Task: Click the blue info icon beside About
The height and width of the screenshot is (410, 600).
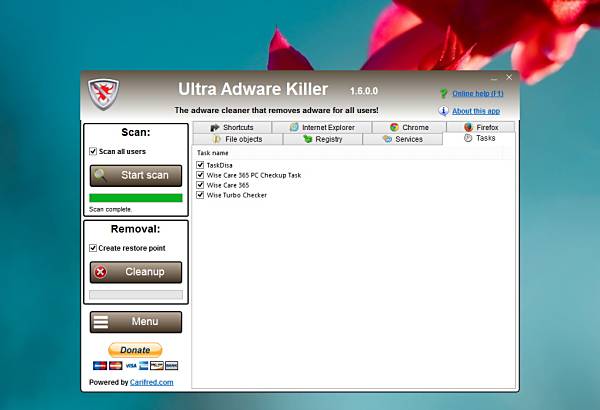Action: [443, 111]
